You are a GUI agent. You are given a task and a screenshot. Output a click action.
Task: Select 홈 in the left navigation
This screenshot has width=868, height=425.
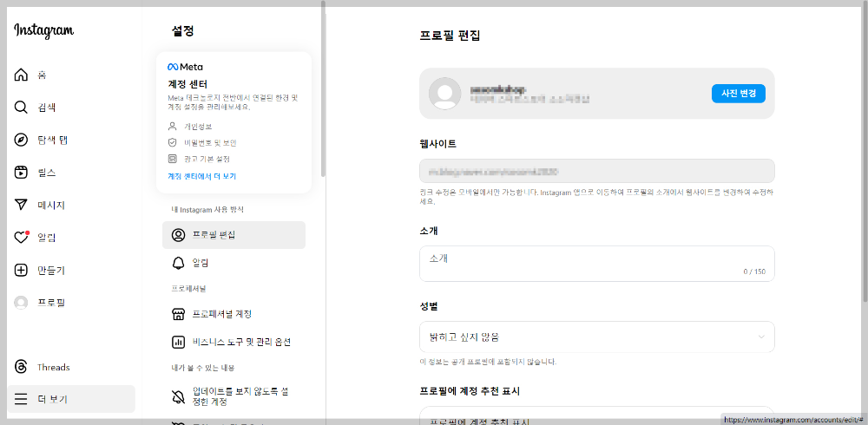pyautogui.click(x=42, y=75)
